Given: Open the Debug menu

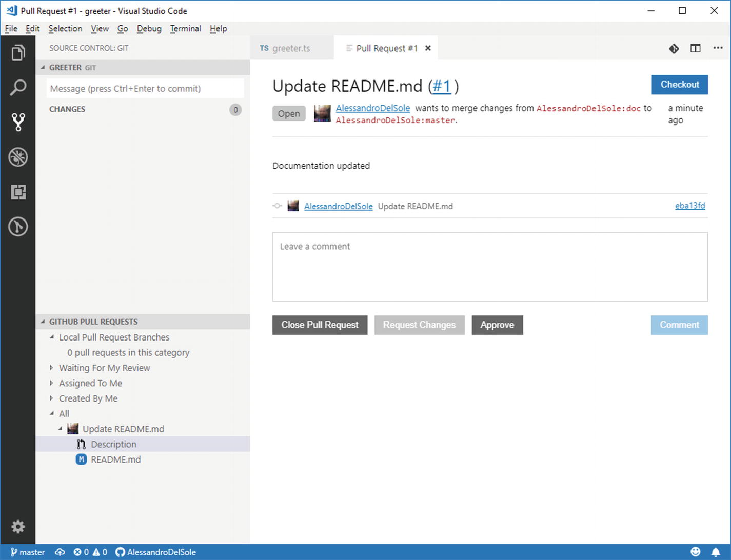Looking at the screenshot, I should click(149, 29).
